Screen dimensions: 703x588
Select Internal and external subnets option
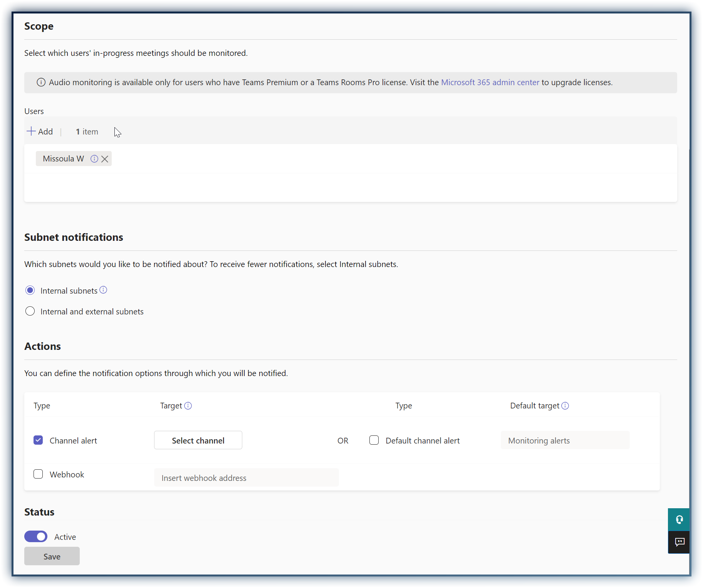30,311
